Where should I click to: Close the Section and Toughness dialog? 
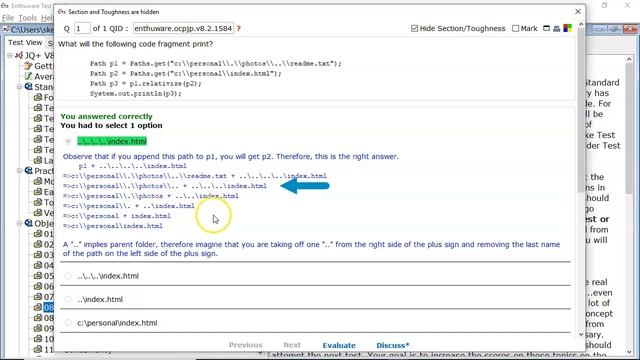point(578,11)
